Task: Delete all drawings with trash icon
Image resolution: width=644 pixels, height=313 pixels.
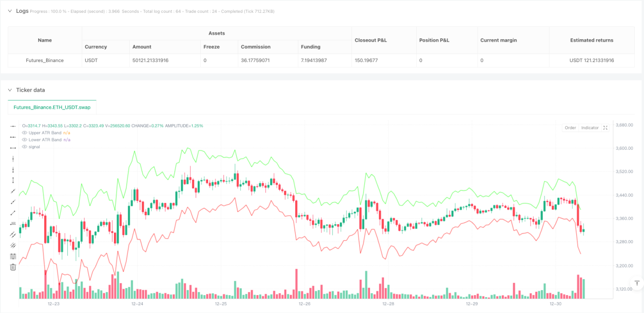Action: pyautogui.click(x=13, y=267)
